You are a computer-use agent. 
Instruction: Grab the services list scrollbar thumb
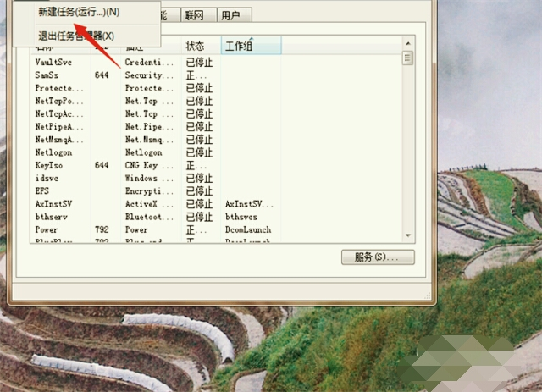pos(408,58)
